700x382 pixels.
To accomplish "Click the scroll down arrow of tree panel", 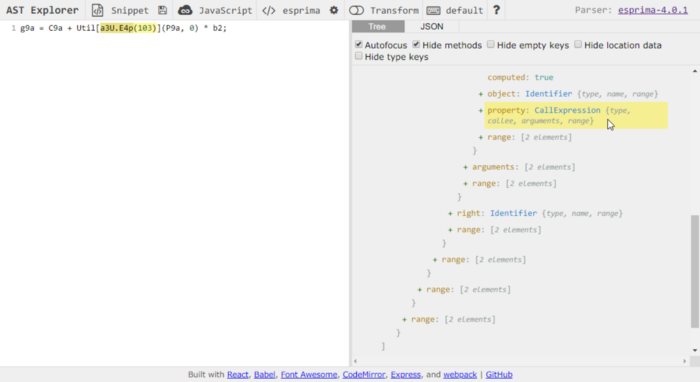I will point(695,350).
